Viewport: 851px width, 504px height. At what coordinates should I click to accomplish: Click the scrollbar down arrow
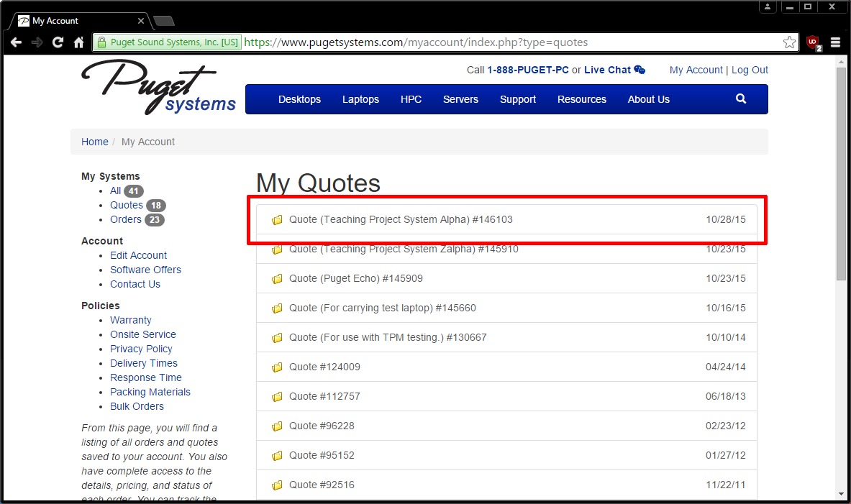coord(841,494)
